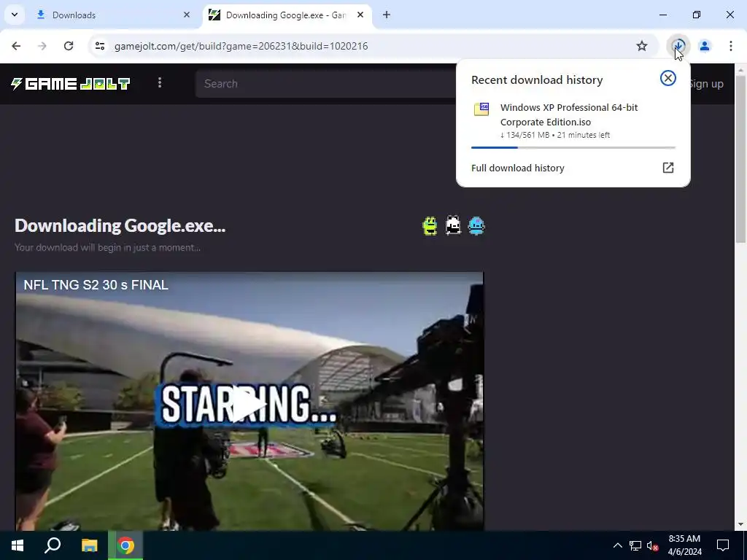Open Windows taskbar search
Screen dimensions: 747x560
pos(53,545)
